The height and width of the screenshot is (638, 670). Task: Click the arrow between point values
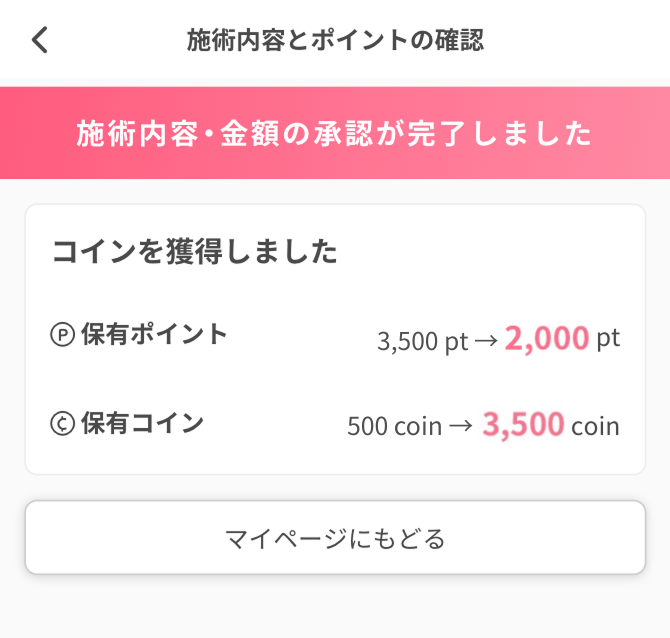click(486, 340)
